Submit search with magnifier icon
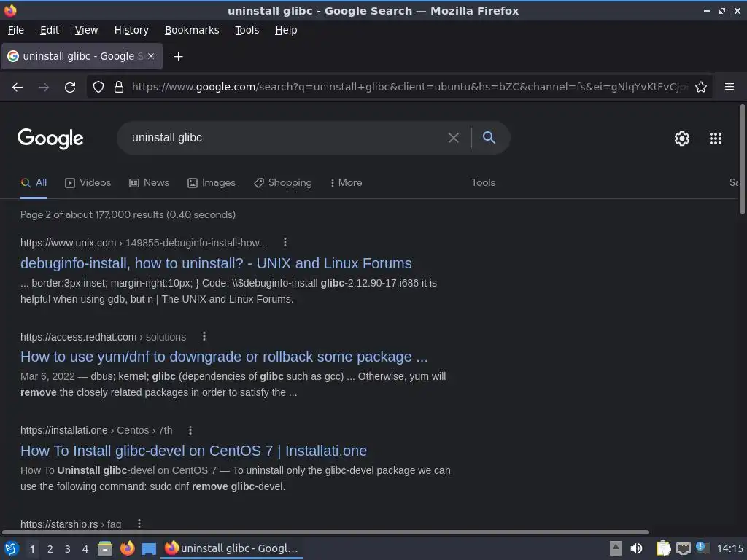 [x=489, y=138]
